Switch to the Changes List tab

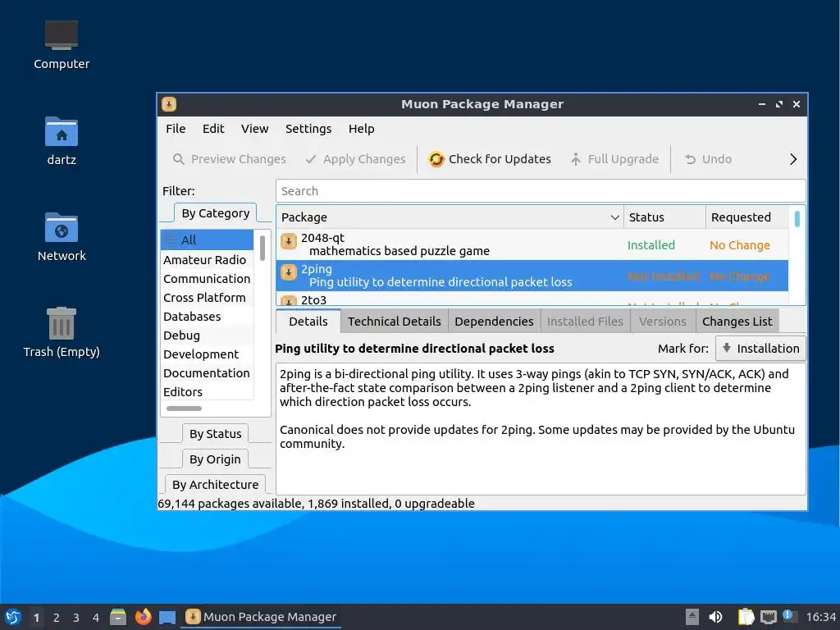(737, 322)
